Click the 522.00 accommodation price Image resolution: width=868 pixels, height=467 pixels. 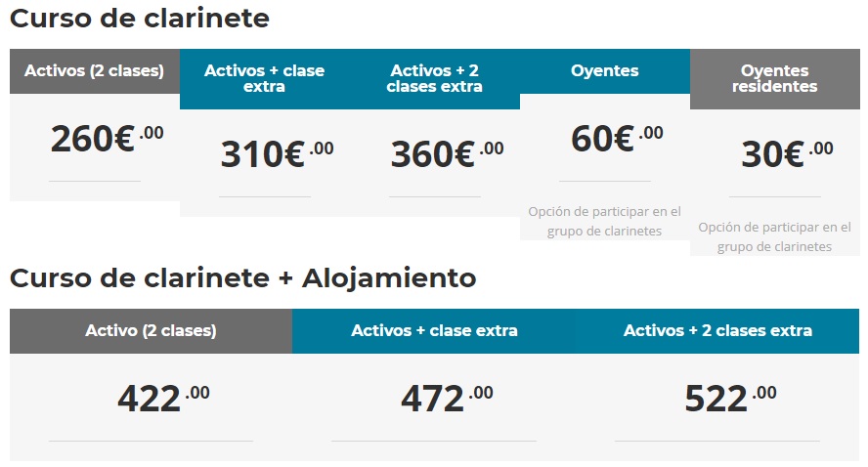pyautogui.click(x=729, y=398)
